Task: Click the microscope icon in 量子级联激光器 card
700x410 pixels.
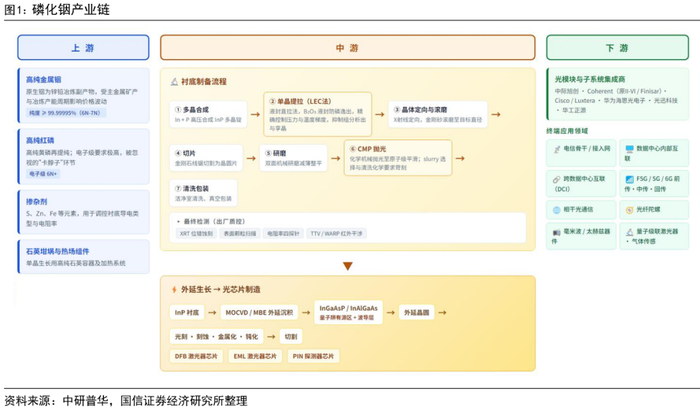Action: pos(629,232)
